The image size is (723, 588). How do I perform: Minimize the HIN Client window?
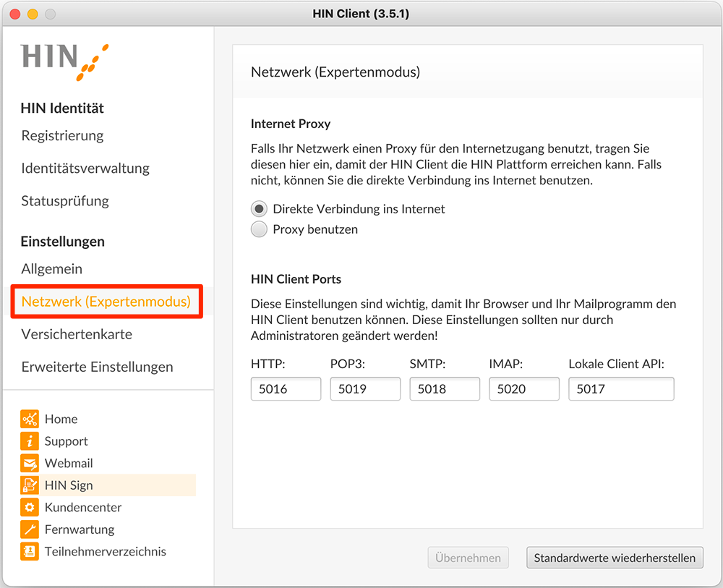tap(33, 14)
